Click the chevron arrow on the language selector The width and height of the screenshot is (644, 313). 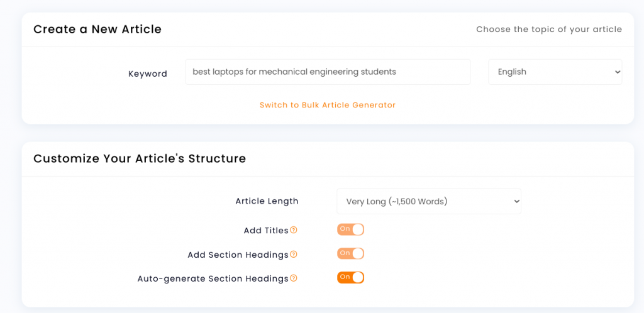click(x=618, y=72)
